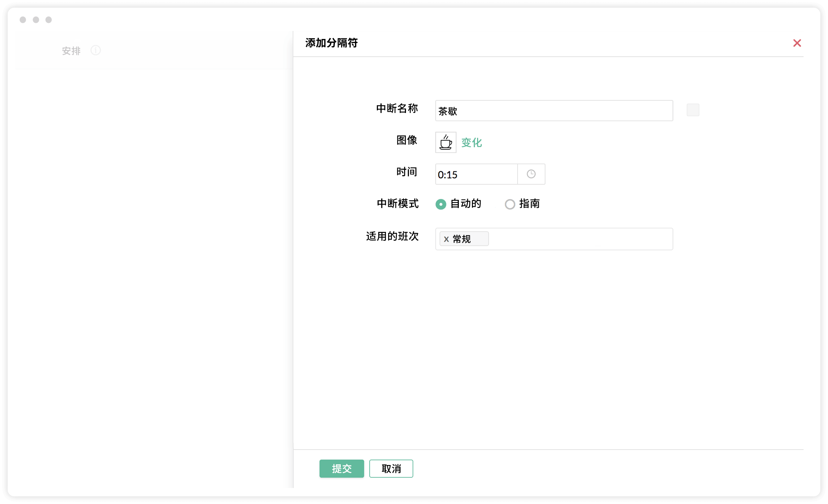Image resolution: width=828 pixels, height=504 pixels.
Task: Click the 时间 field showing 0:15
Action: [476, 174]
